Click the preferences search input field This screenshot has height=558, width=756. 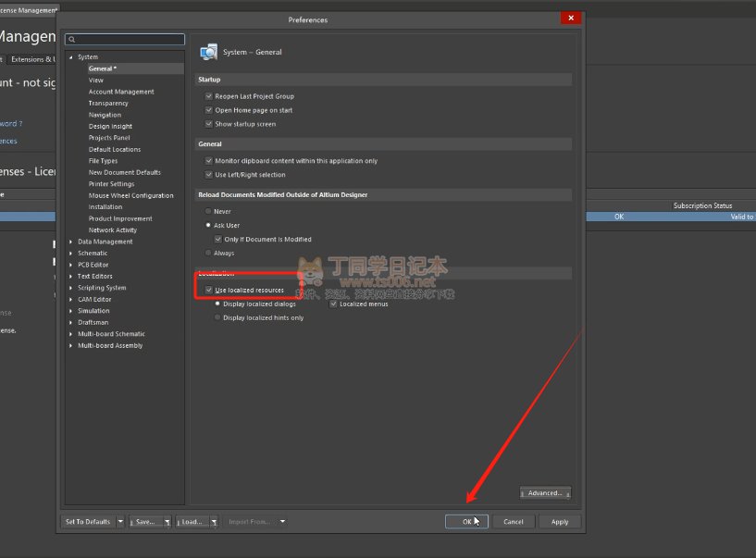pyautogui.click(x=130, y=40)
